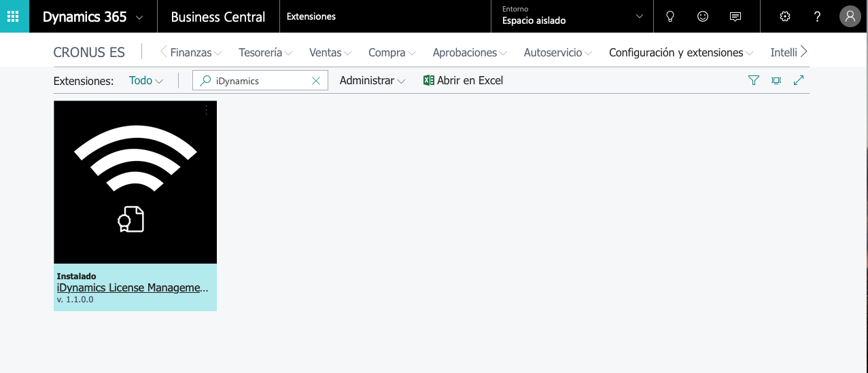868x373 pixels.
Task: Expand page with diagonal arrows icon
Action: 799,80
